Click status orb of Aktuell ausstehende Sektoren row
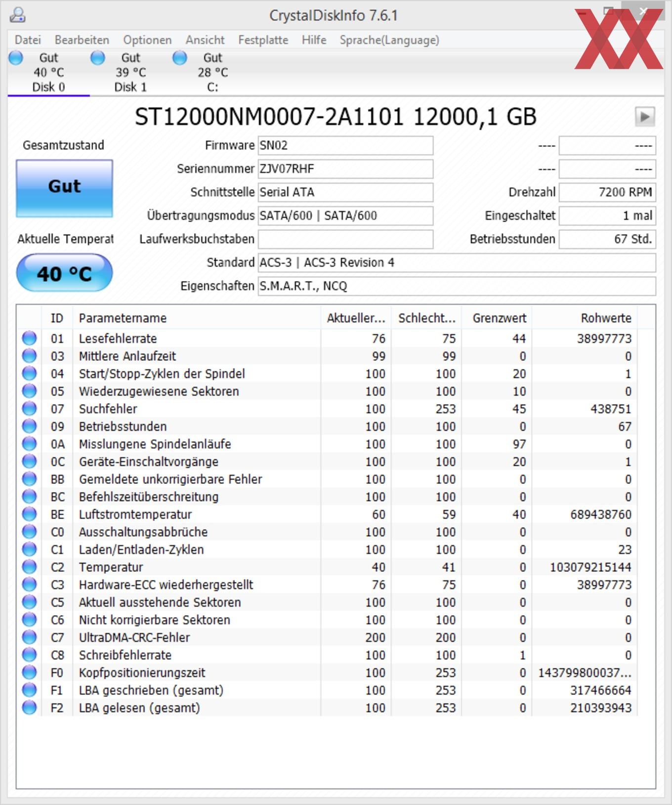Viewport: 672px width, 805px height. pyautogui.click(x=30, y=602)
